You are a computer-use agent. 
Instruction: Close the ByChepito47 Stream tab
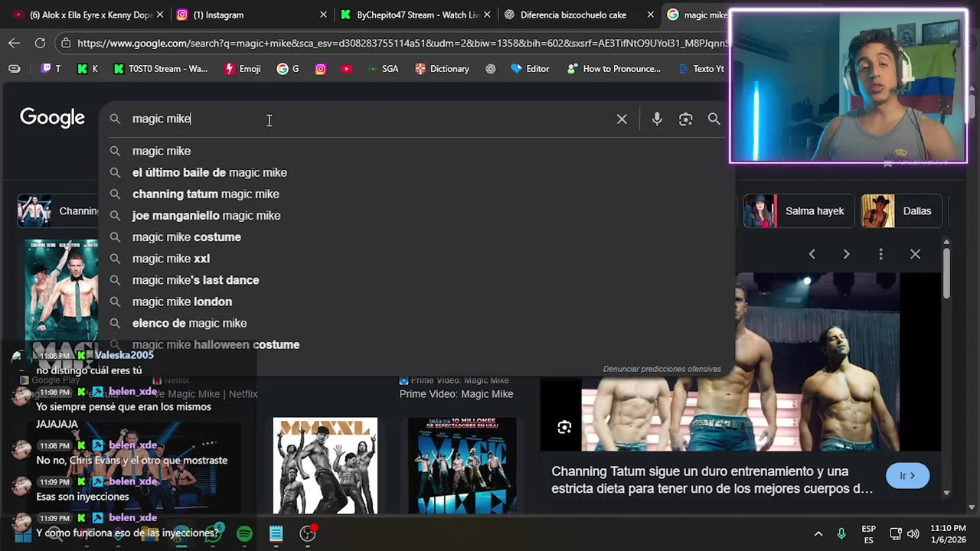pyautogui.click(x=487, y=15)
